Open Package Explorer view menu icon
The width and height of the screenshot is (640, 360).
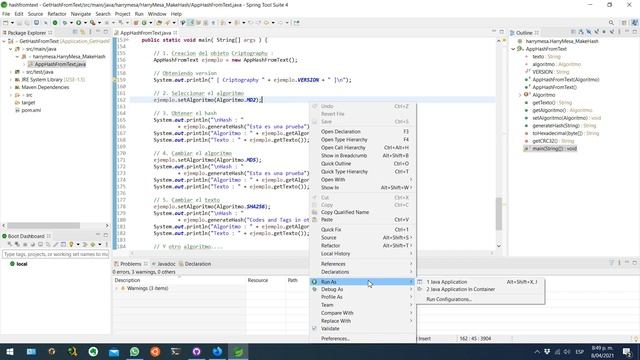click(x=90, y=32)
